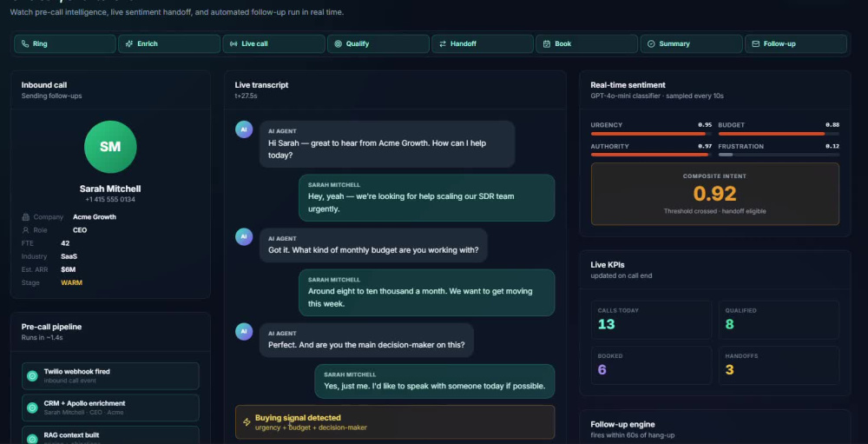The image size is (868, 444).
Task: Click the t+27.5s transcript timestamp
Action: point(246,96)
